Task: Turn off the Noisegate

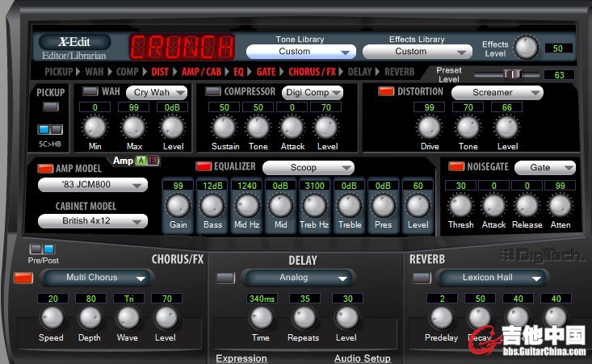Action: coord(456,166)
